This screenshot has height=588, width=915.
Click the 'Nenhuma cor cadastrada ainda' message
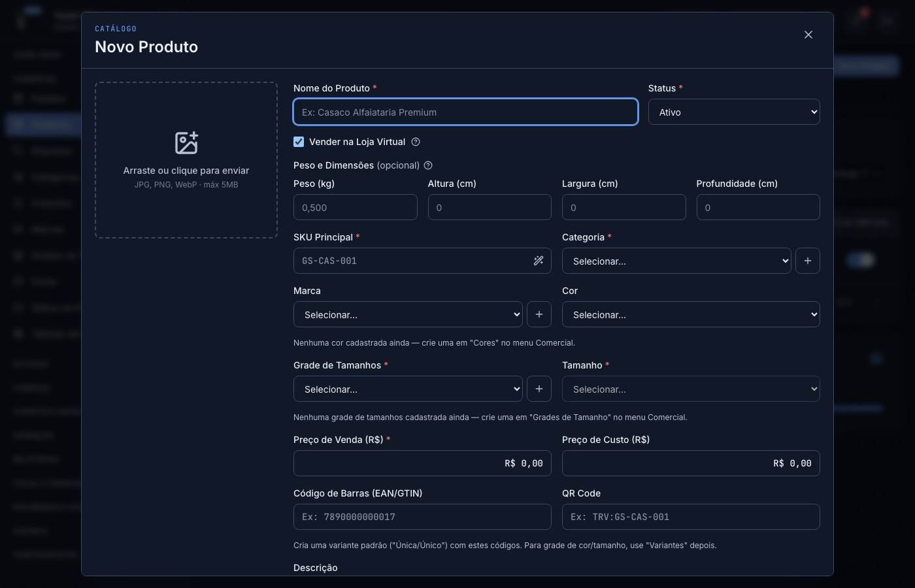tap(434, 342)
